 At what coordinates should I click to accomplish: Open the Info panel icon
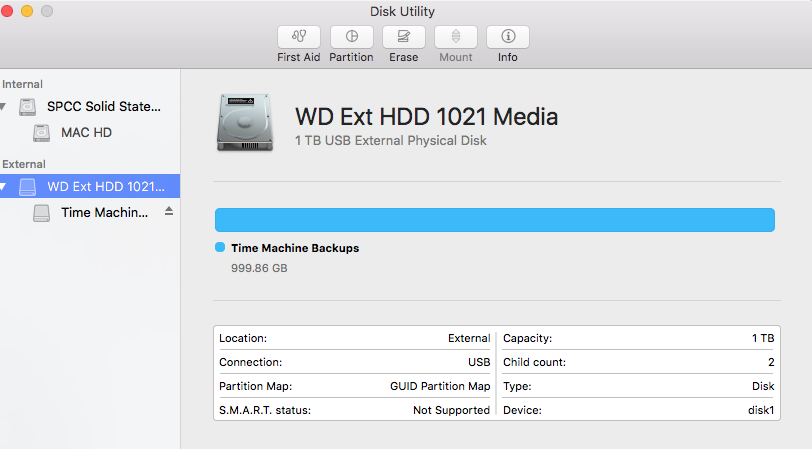point(508,37)
